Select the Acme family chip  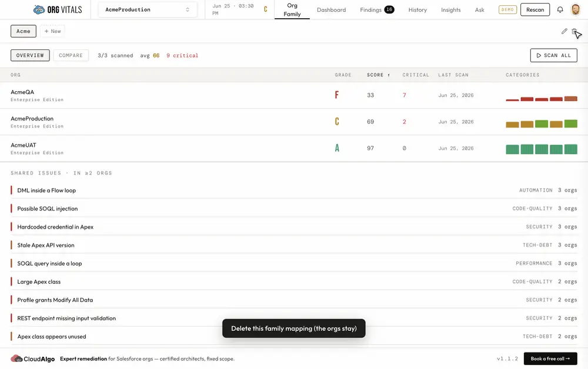[x=24, y=31]
